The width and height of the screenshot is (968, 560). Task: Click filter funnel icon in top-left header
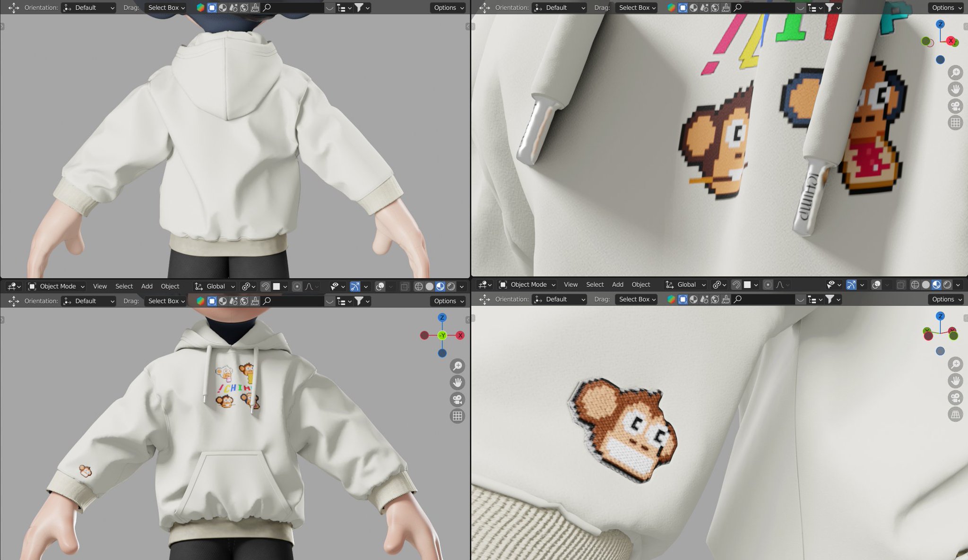359,8
